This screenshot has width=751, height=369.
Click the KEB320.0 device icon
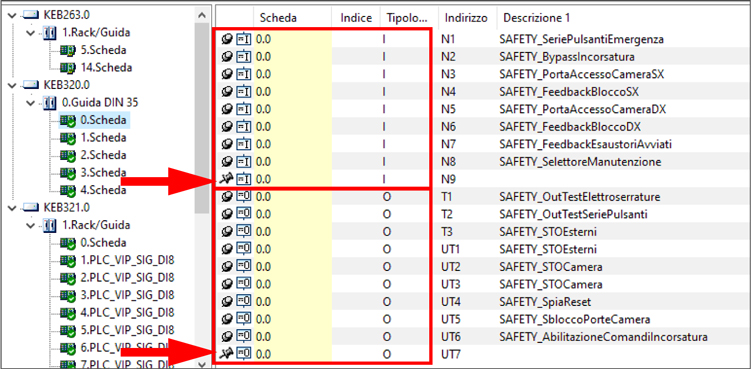point(31,85)
